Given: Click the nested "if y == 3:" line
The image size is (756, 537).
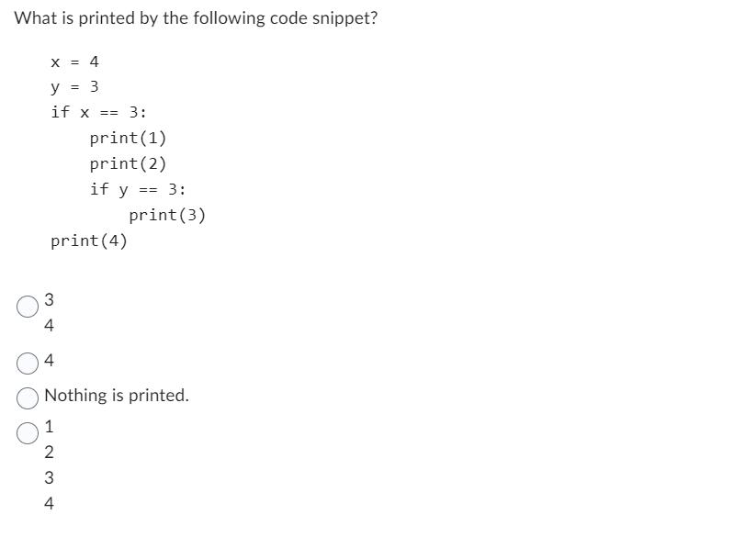Looking at the screenshot, I should [x=138, y=189].
